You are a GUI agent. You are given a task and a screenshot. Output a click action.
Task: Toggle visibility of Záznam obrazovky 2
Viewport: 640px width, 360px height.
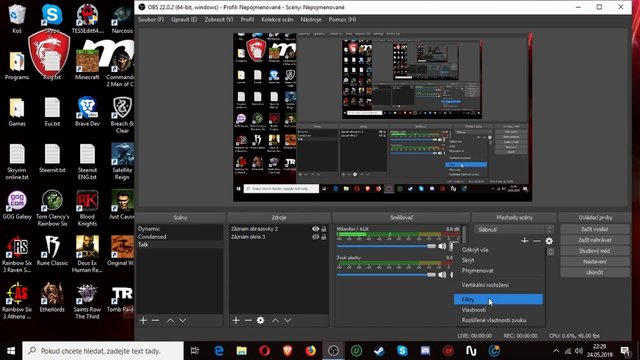(x=316, y=229)
